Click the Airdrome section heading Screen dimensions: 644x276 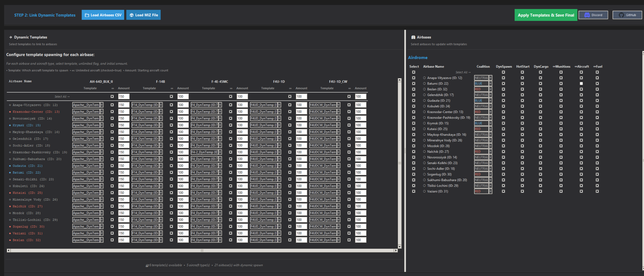(x=418, y=57)
